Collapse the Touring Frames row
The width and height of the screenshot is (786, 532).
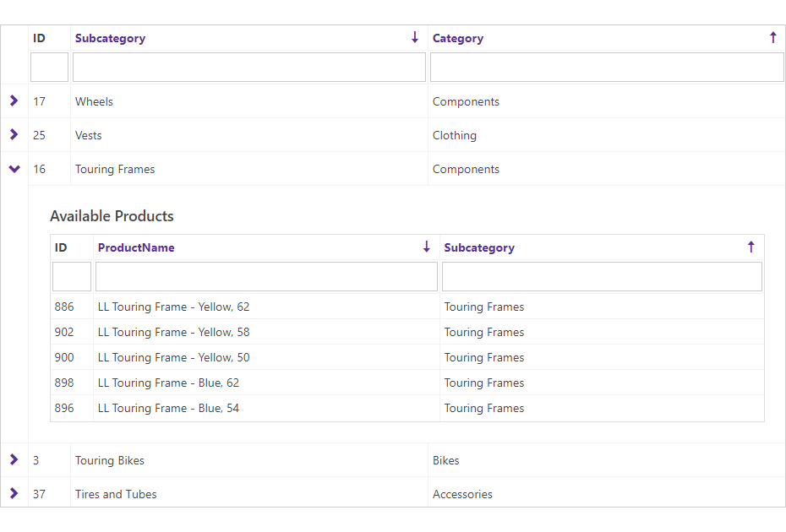coord(14,169)
